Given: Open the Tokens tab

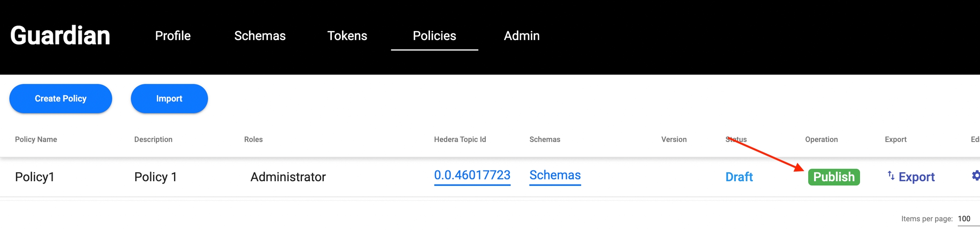Looking at the screenshot, I should coord(347,36).
